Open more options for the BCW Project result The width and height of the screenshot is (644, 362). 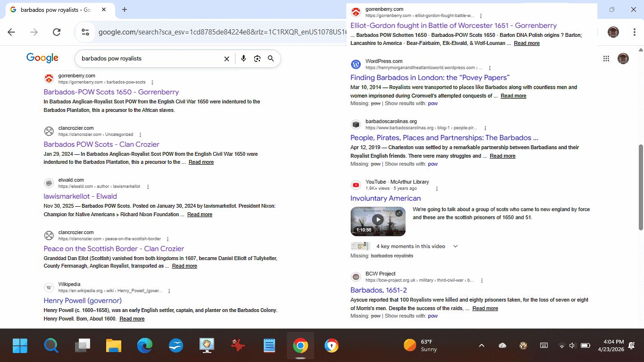482,280
